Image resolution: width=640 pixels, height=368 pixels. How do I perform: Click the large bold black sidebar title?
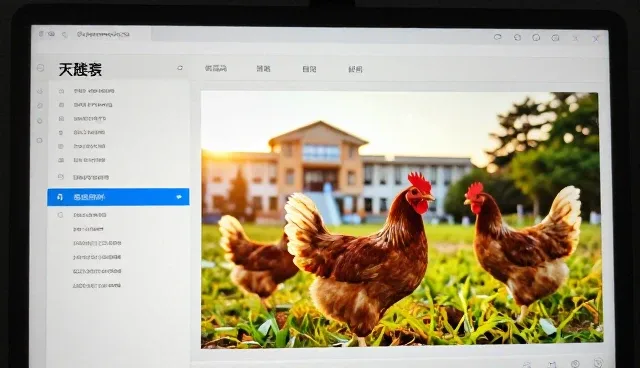(x=80, y=69)
